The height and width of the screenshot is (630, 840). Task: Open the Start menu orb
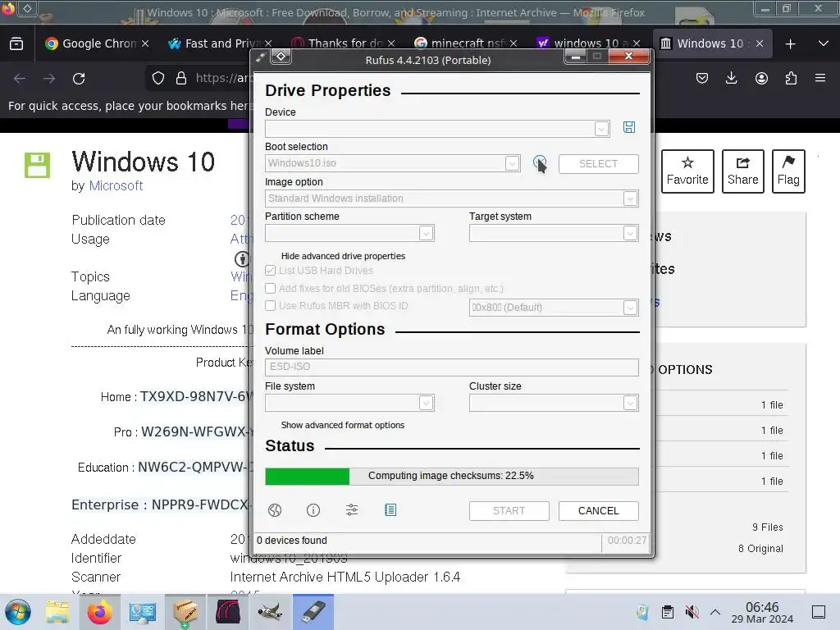[18, 612]
